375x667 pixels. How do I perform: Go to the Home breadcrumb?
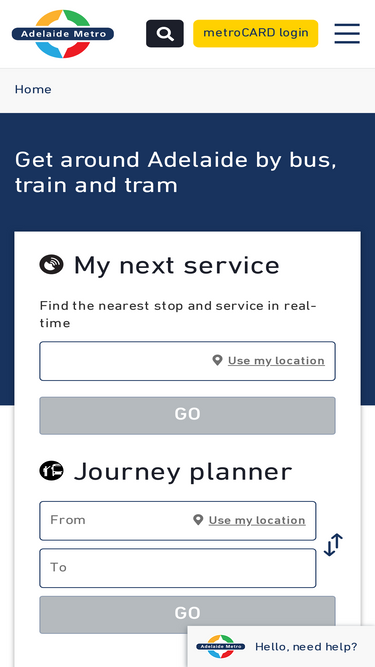tap(33, 89)
